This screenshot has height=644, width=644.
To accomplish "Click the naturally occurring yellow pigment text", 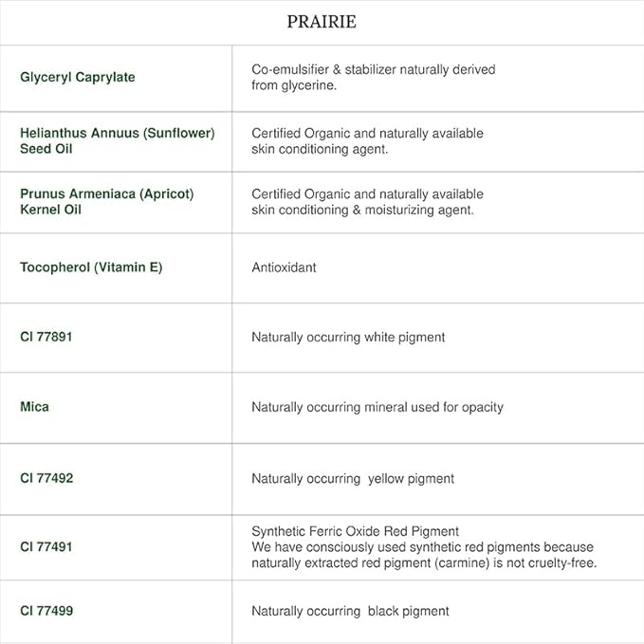I will coord(352,479).
